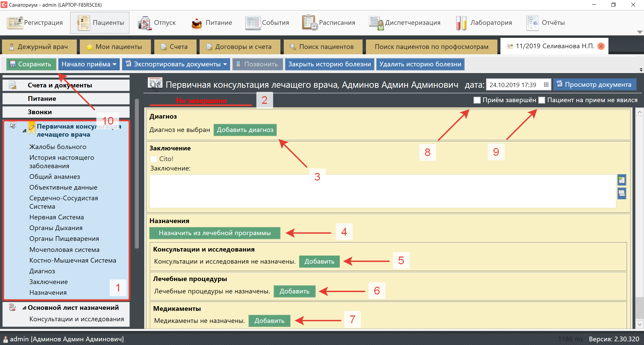This screenshot has height=345, width=644.
Task: Open the Питание cake icon module
Action: pos(197,23)
